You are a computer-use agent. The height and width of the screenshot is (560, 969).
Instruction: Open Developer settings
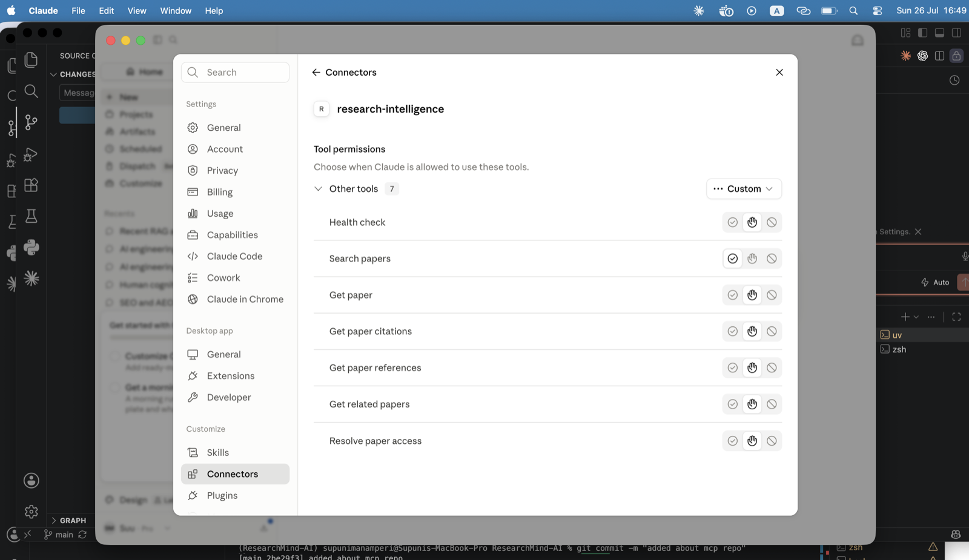click(x=235, y=397)
